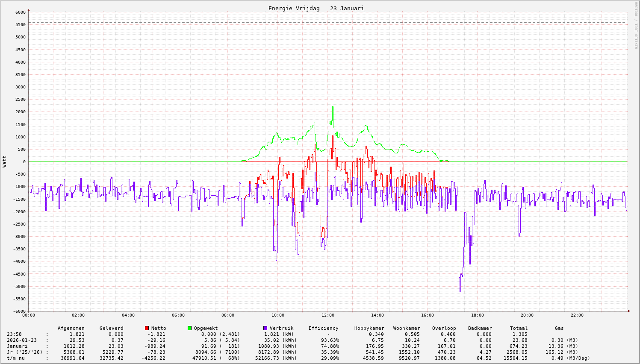Select the 18:00 time axis marker
This screenshot has width=640, height=364.
[x=477, y=315]
